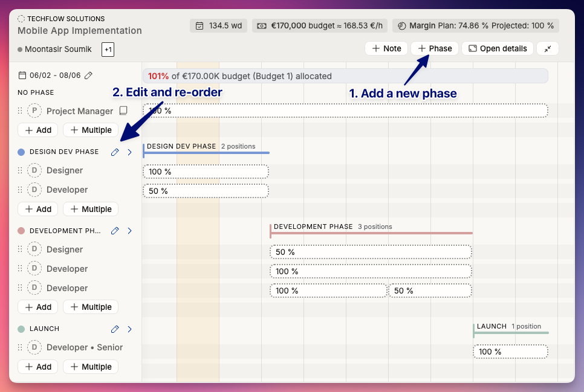Add a position to Design Dev Phase
This screenshot has width=584, height=392.
click(x=38, y=209)
